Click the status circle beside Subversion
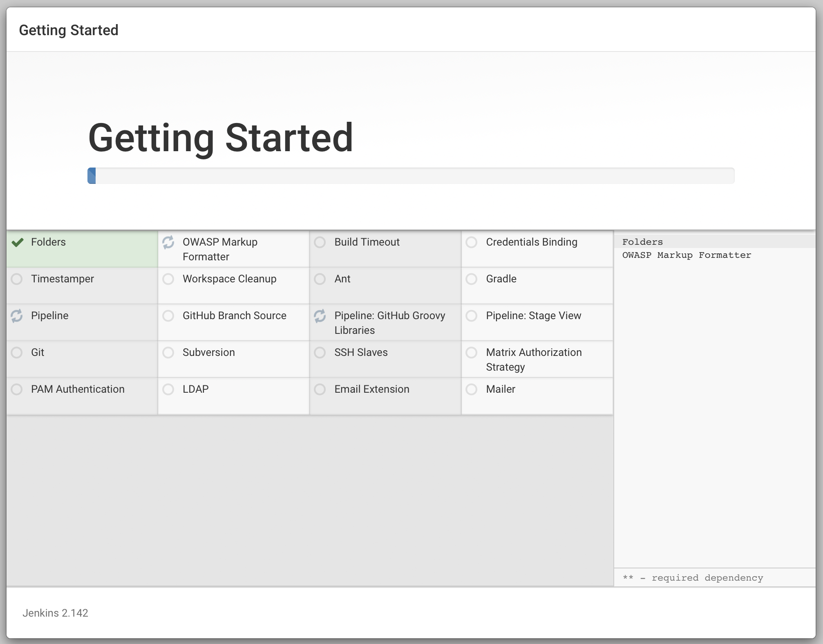The height and width of the screenshot is (644, 823). [x=168, y=353]
